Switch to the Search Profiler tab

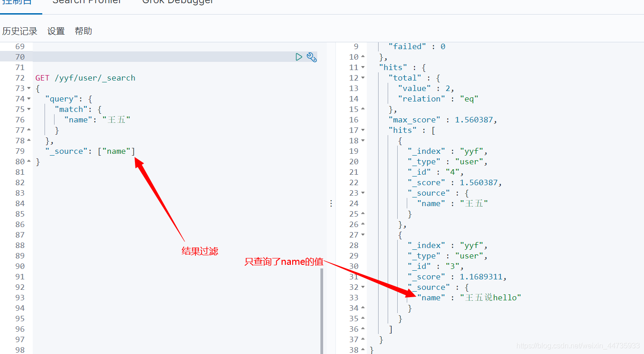click(87, 1)
